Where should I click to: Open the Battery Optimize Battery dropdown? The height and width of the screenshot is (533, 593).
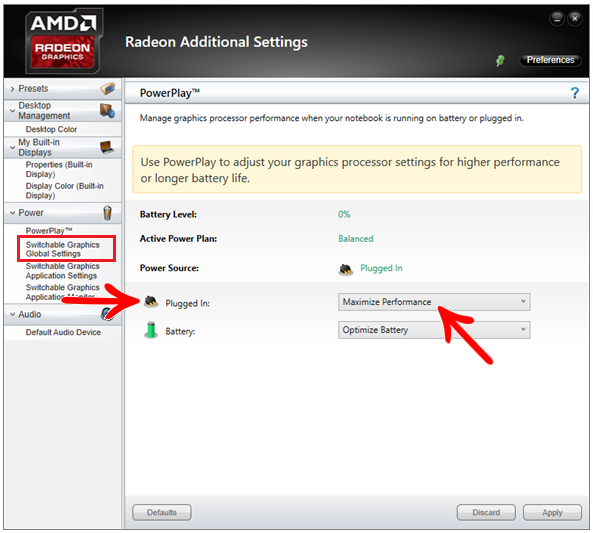tap(434, 330)
